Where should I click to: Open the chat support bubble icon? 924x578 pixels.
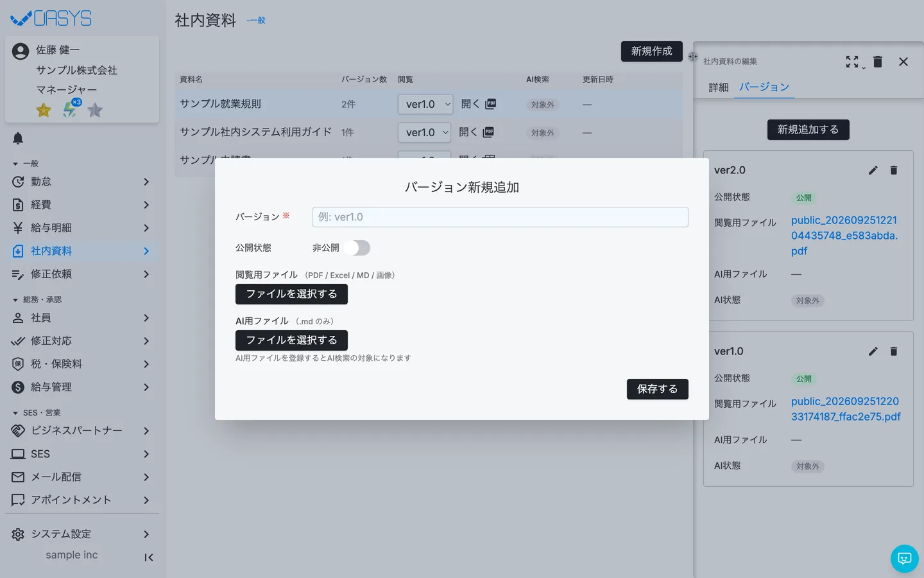coord(904,559)
